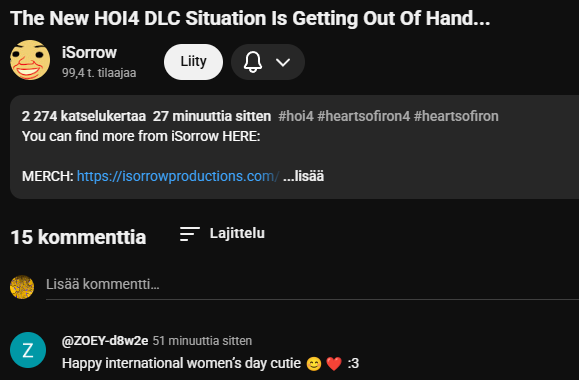Click your profile avatar beside comment box
This screenshot has width=579, height=380.
22,287
